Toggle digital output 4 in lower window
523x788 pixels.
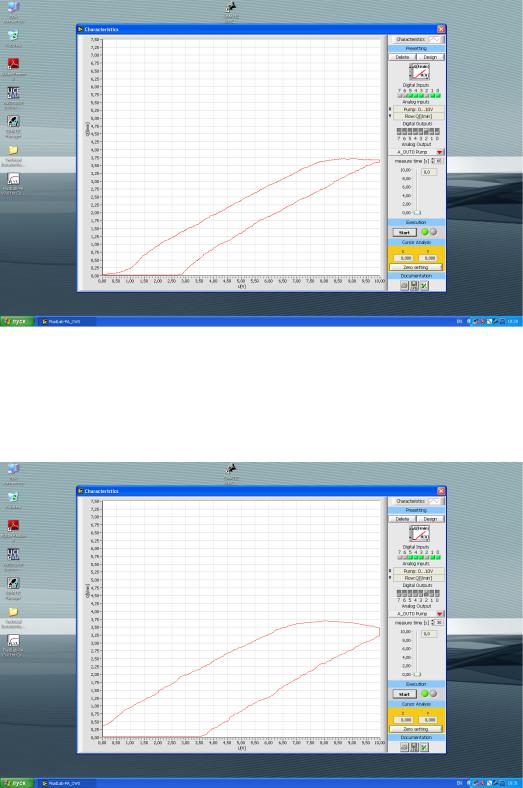[415, 593]
